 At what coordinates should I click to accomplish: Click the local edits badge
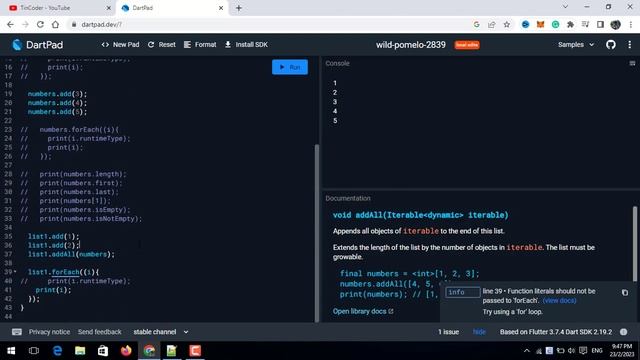coord(467,45)
